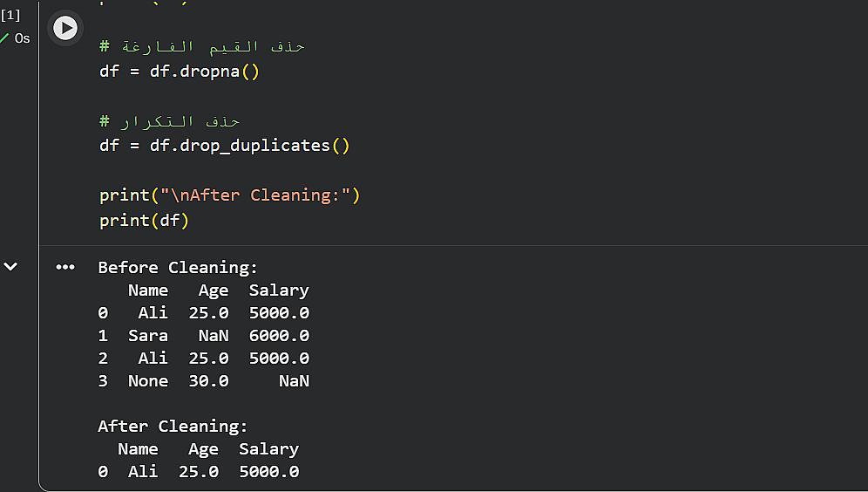Click the 6000.0 salary value
This screenshot has width=868, height=492.
click(279, 336)
